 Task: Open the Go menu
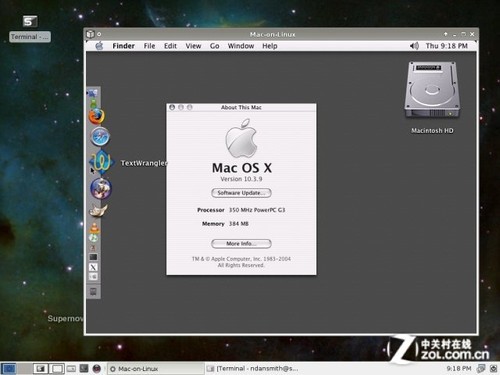tap(214, 46)
